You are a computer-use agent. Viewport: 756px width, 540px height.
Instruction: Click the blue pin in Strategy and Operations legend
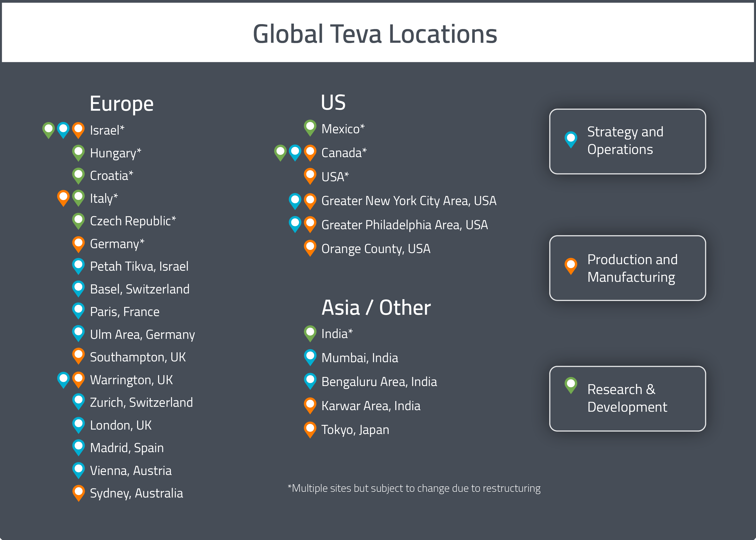[571, 140]
